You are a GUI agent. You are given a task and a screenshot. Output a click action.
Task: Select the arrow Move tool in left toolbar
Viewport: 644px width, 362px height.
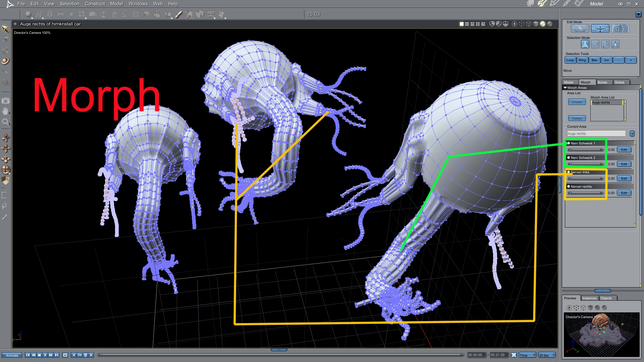pos(5,29)
